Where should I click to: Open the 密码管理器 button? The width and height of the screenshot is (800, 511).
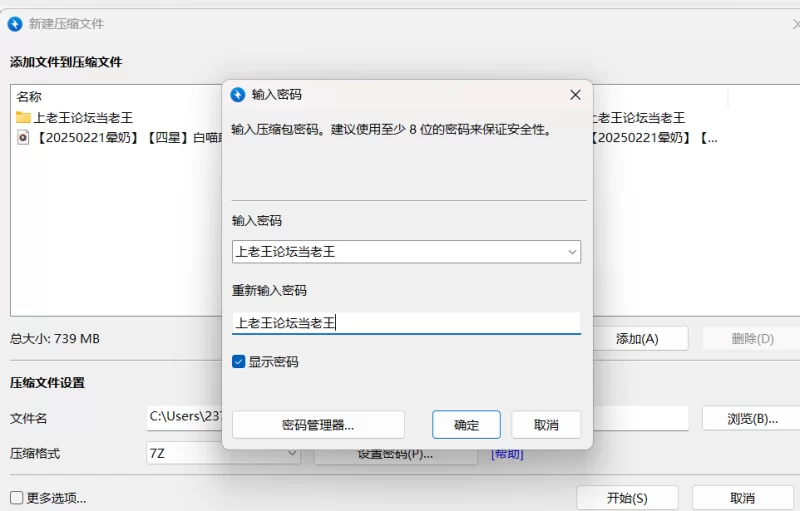(x=318, y=425)
